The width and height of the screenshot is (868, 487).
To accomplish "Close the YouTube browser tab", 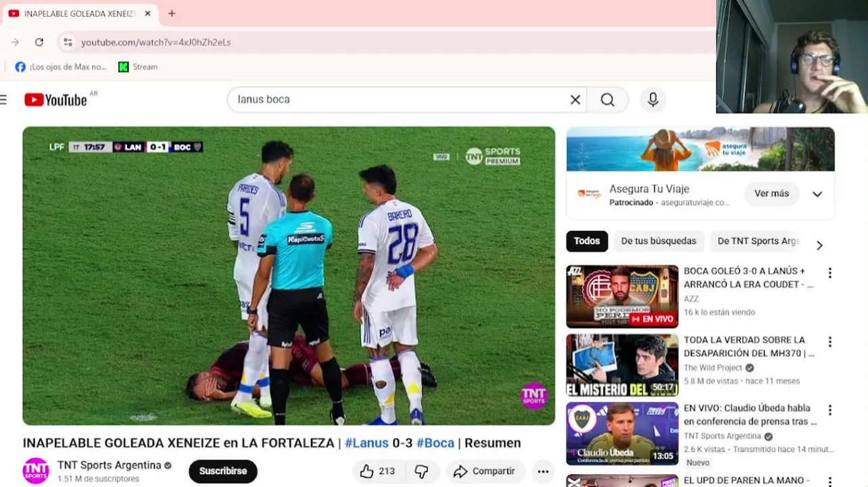I will click(147, 14).
